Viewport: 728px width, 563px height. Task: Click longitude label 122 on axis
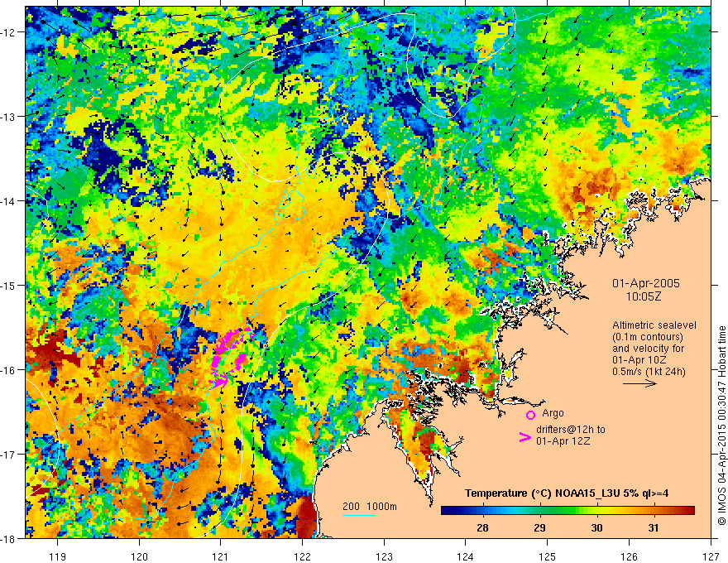[302, 556]
